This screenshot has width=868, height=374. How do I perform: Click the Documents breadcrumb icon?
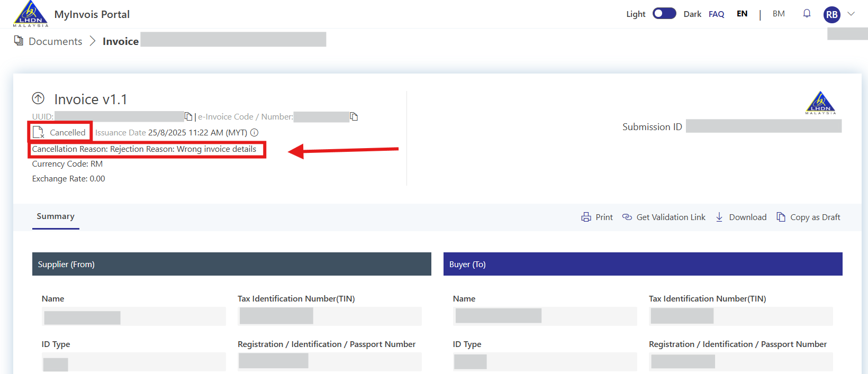tap(19, 41)
